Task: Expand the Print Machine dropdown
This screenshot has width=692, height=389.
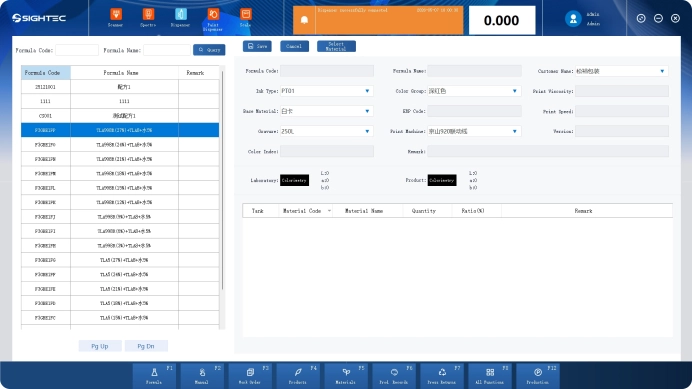Action: [514, 131]
